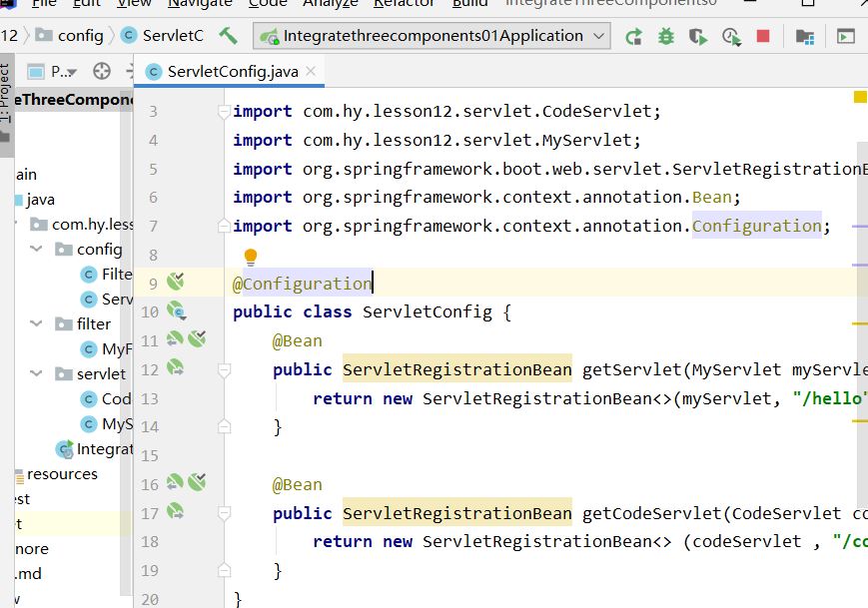Open the Code menu
Screen dimensions: 868x608
[x=268, y=3]
